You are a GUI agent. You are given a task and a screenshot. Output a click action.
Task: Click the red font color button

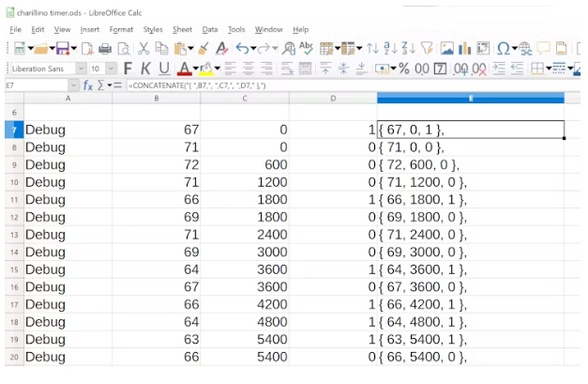tap(184, 68)
